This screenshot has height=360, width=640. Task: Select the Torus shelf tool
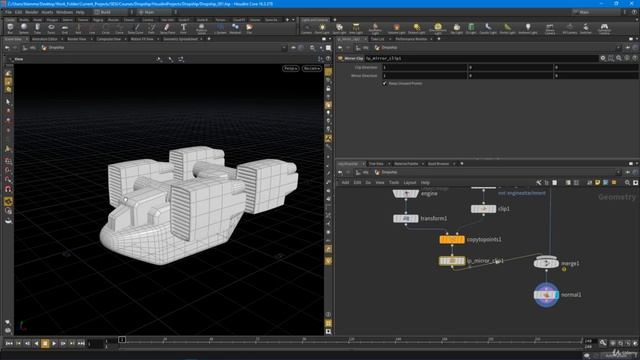click(51, 29)
